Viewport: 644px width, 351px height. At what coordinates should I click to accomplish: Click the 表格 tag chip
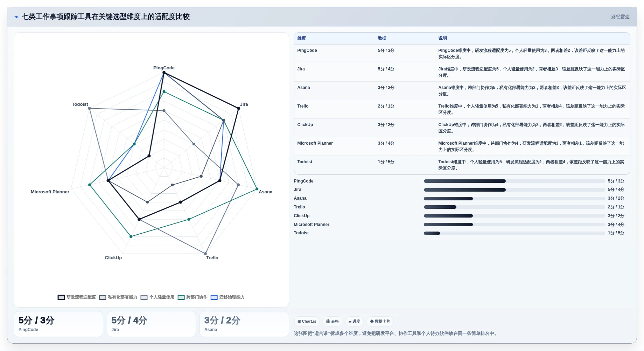coord(332,321)
